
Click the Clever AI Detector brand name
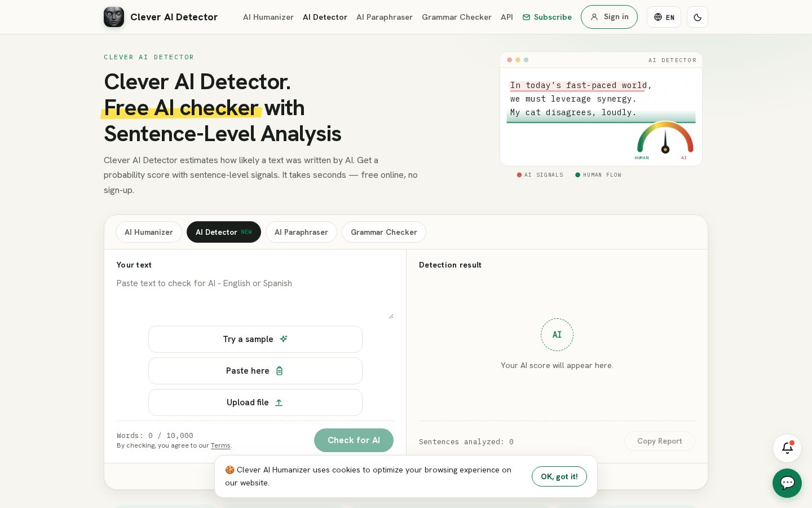tap(174, 17)
